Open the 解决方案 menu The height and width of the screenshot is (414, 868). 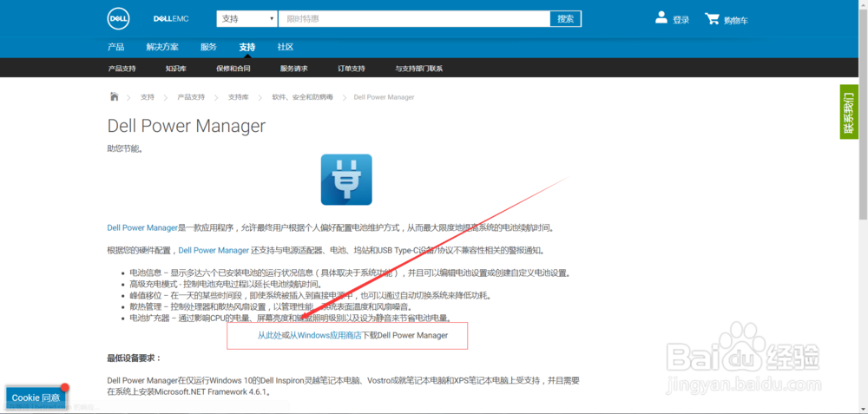coord(162,48)
